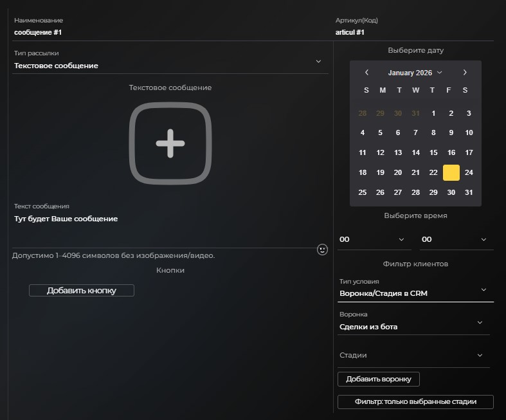This screenshot has width=506, height=420.
Task: Open the hours dropdown in time picker
Action: [375, 239]
